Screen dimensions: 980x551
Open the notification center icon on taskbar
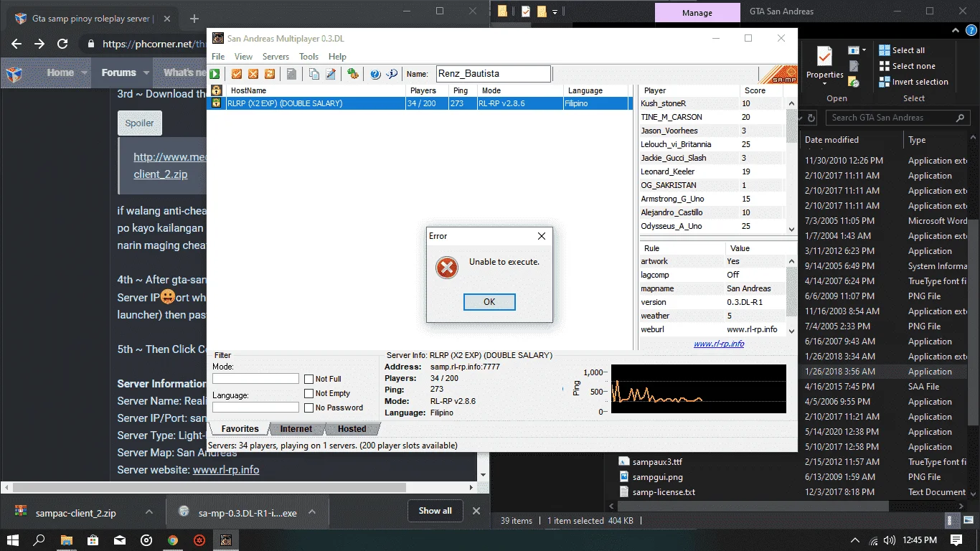[x=956, y=540]
